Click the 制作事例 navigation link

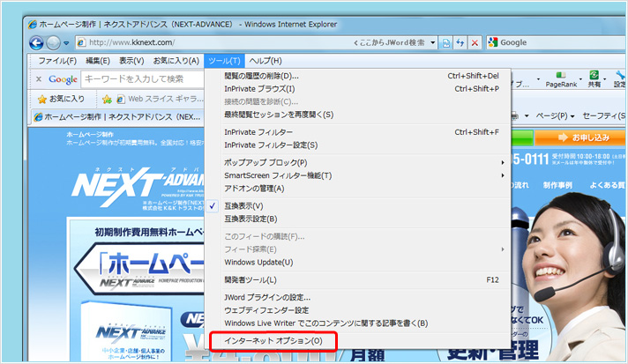557,185
